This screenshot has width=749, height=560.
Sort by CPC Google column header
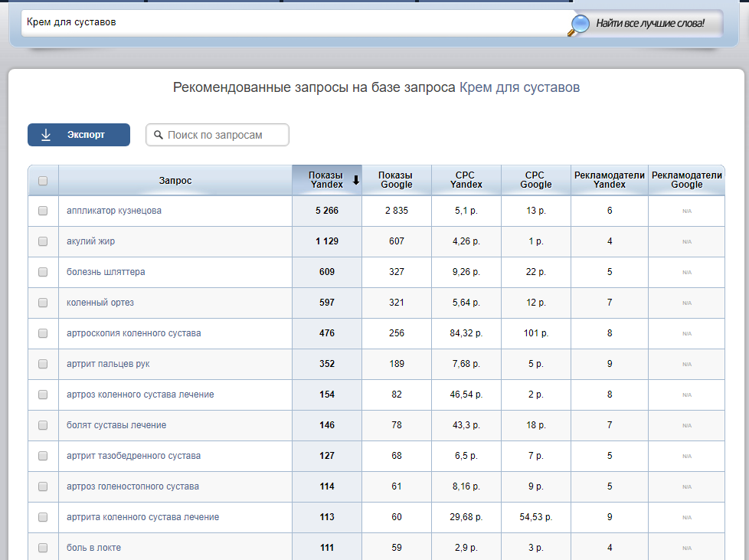(x=535, y=180)
